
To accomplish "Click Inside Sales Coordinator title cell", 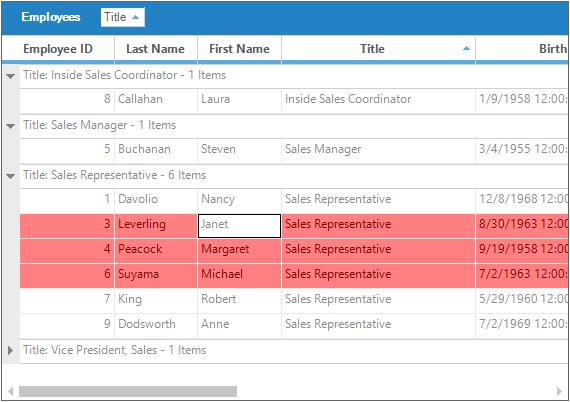I will [378, 100].
